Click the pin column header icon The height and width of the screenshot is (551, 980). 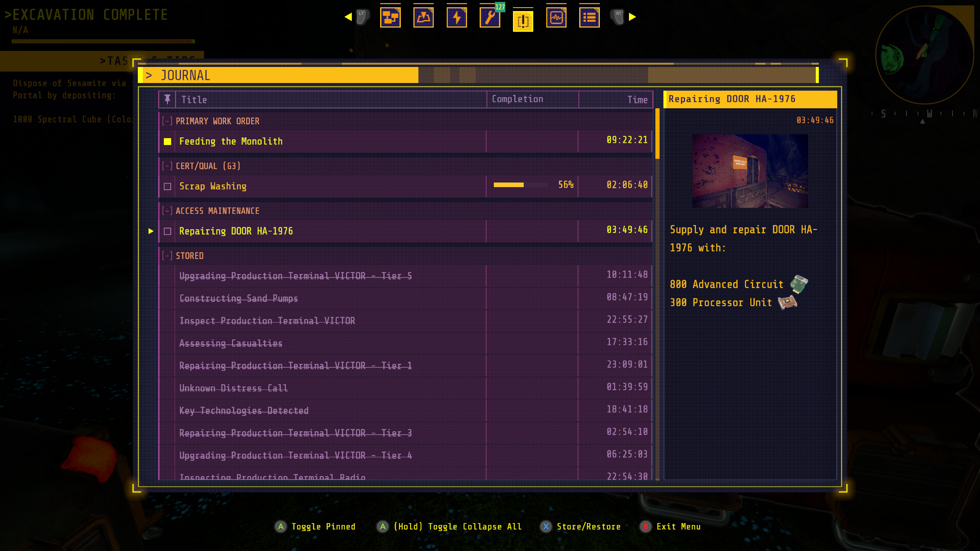167,99
